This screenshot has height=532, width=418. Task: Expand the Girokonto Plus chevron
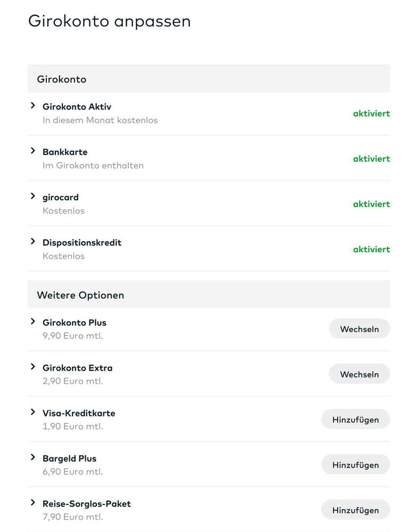(x=33, y=322)
